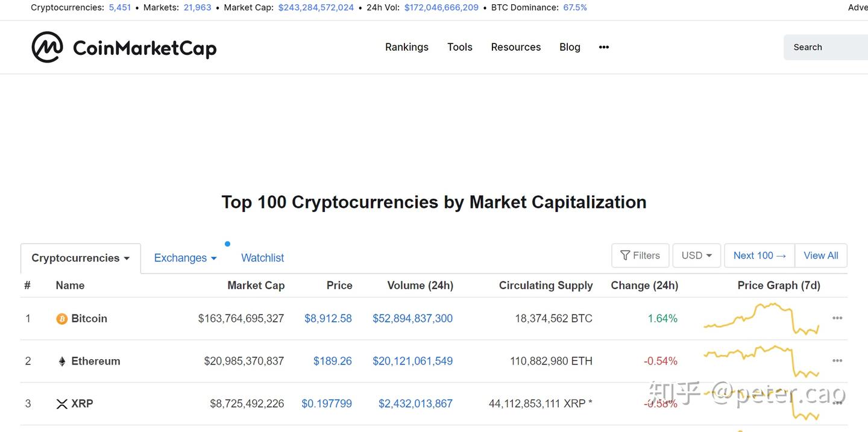Open the Bitcoin price link $8,912.58

328,319
